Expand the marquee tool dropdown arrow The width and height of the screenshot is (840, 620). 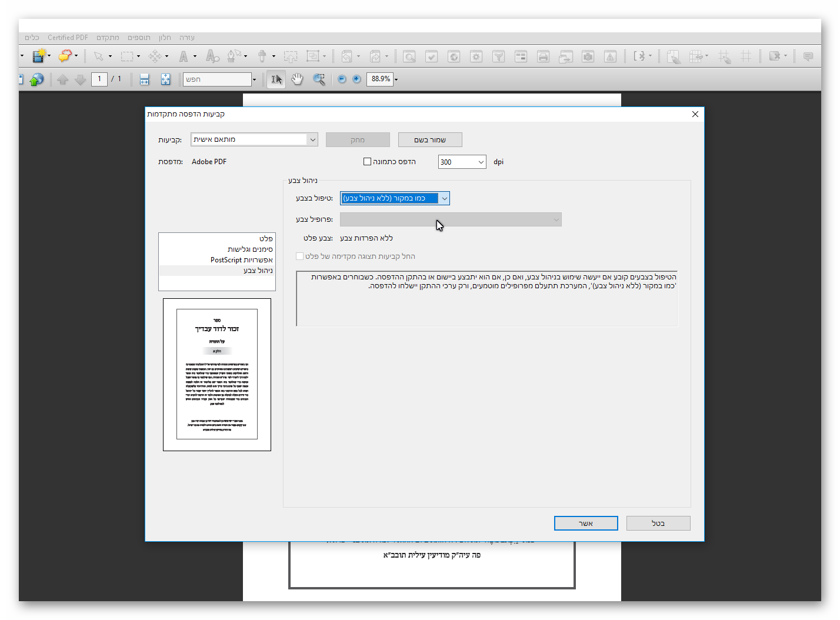139,56
